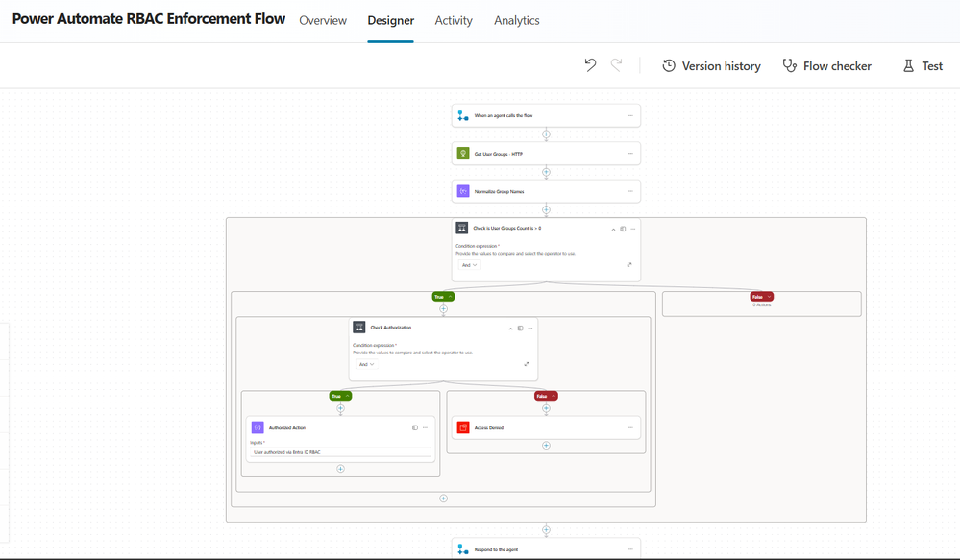Screen dimensions: 960x560
Task: Open the Activity tab
Action: click(x=454, y=21)
